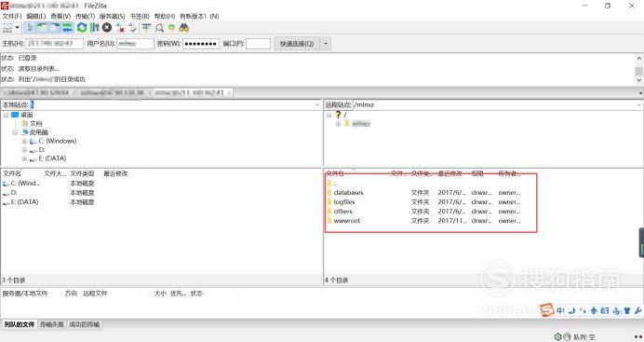Toggle the directory comparison icon
644x342 pixels.
coord(159,28)
